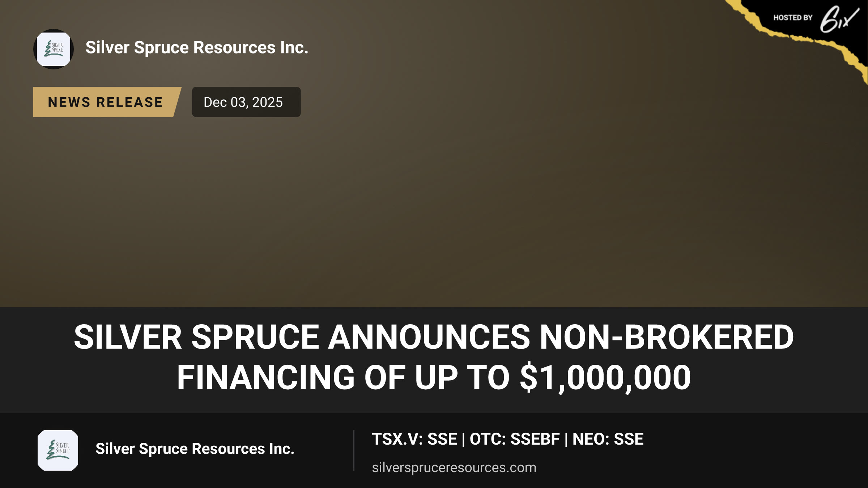Click the Silver Spruce logo at top

coord(54,49)
